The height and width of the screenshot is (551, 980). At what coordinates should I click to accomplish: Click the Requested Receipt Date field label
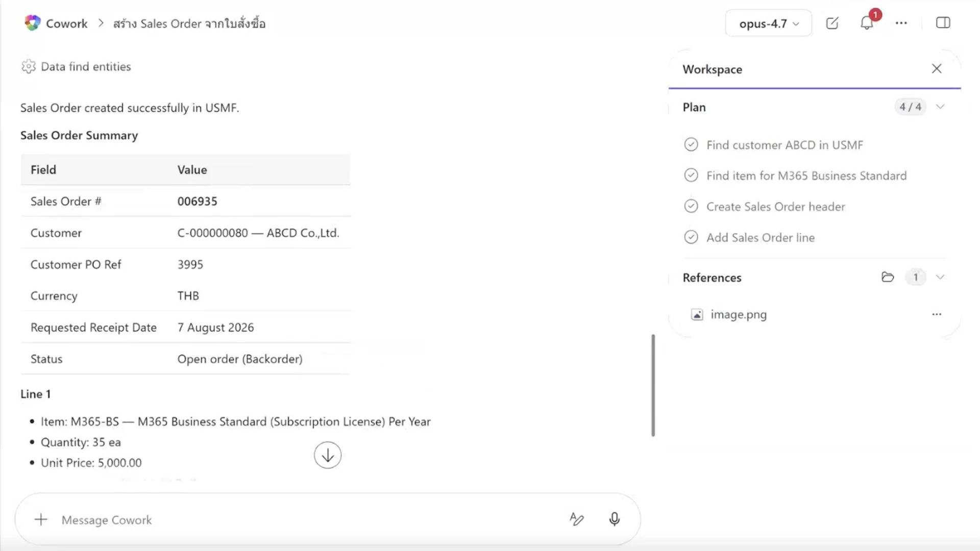93,327
